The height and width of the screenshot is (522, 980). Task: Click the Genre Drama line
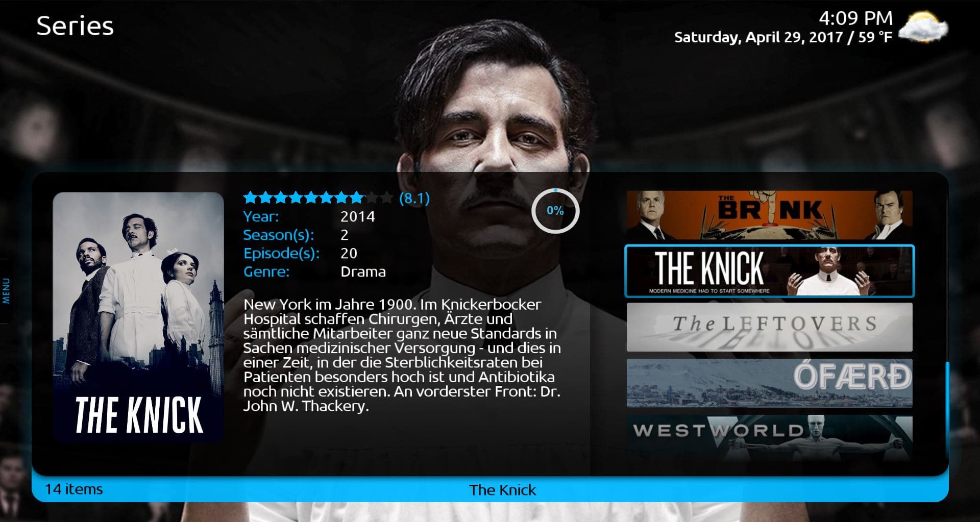click(x=314, y=271)
